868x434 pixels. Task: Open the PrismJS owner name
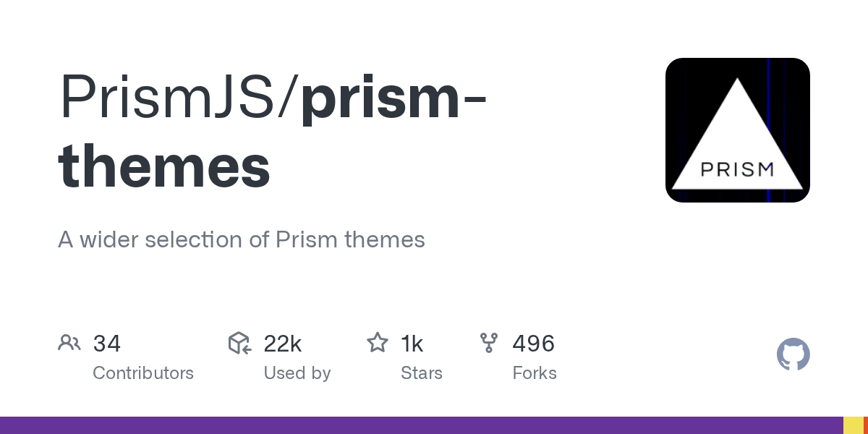[174, 97]
